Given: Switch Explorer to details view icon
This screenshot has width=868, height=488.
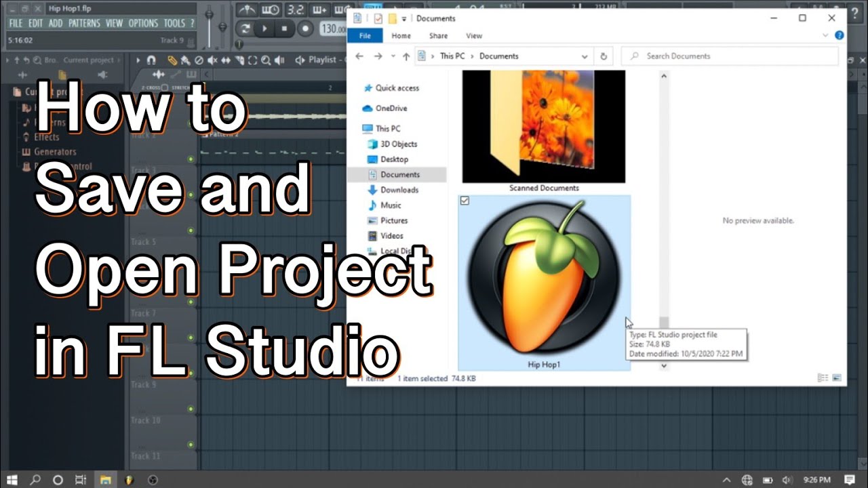Looking at the screenshot, I should pos(823,378).
